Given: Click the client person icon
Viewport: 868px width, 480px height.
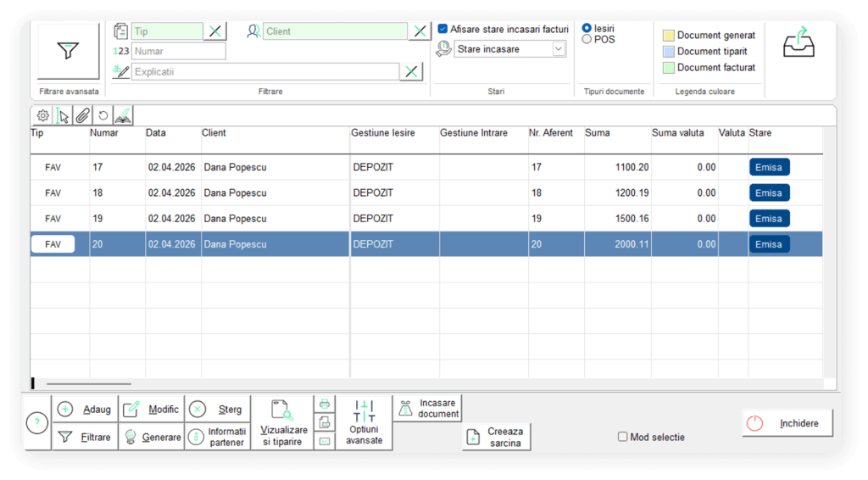Looking at the screenshot, I should [253, 31].
